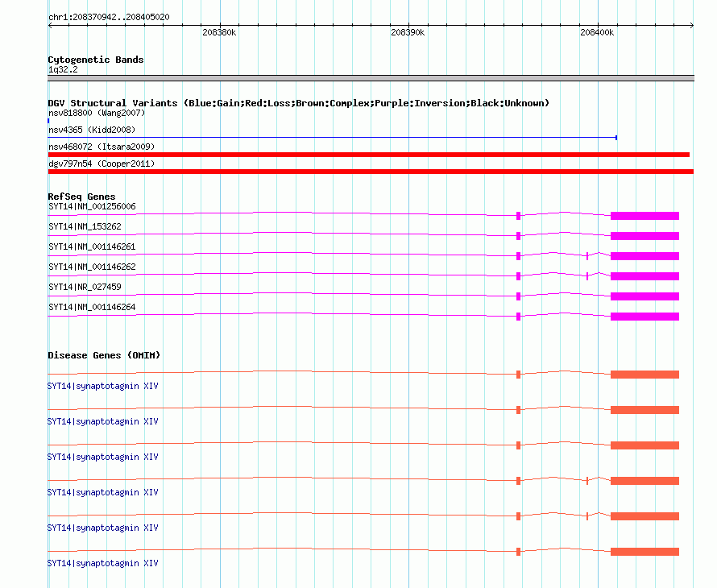Select variant label nsv468072 (Itsara2009)
Image resolution: width=717 pixels, height=588 pixels.
coord(102,147)
